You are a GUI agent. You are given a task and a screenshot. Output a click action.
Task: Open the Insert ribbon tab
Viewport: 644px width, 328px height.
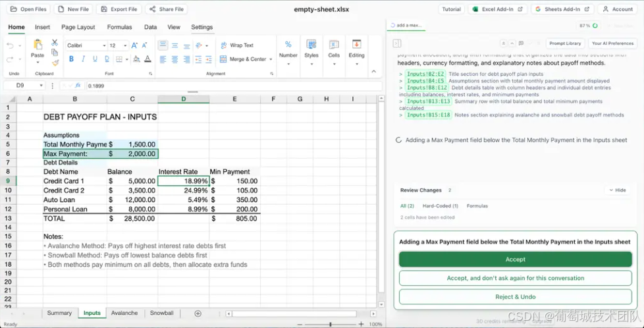[42, 27]
